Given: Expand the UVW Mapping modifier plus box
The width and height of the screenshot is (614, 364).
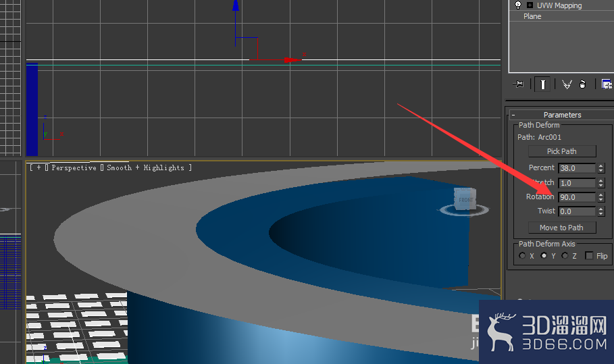Looking at the screenshot, I should pyautogui.click(x=530, y=5).
